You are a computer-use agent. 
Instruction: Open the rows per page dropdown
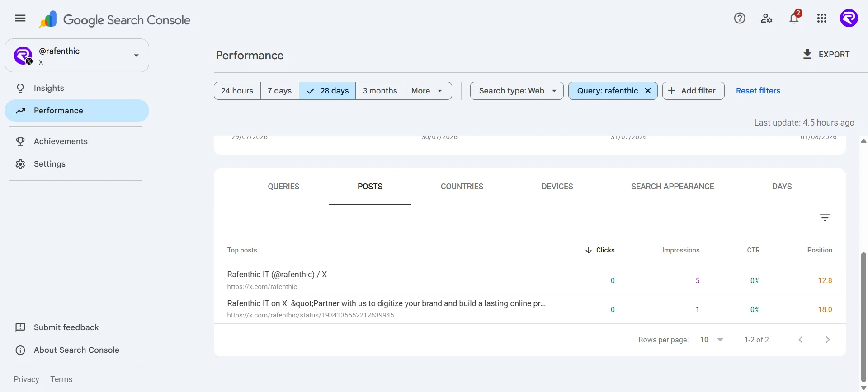pyautogui.click(x=712, y=340)
